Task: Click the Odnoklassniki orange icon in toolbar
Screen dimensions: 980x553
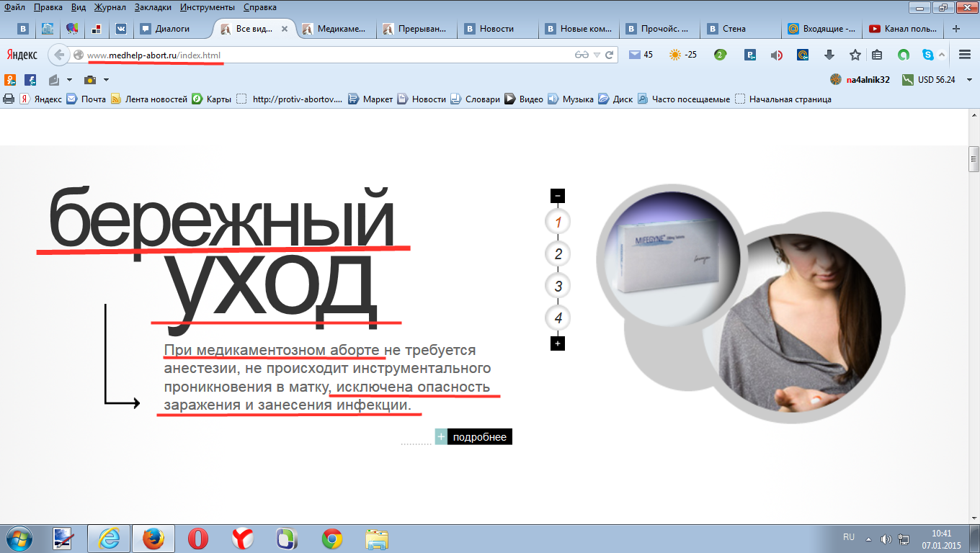Action: [11, 79]
